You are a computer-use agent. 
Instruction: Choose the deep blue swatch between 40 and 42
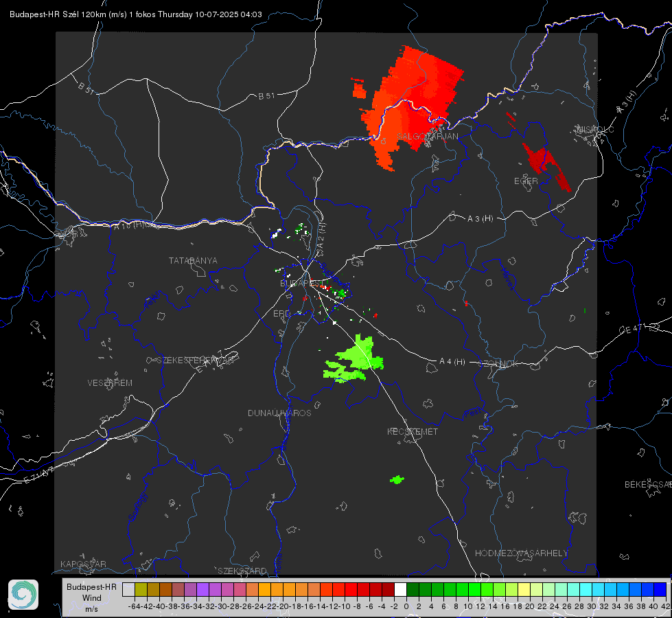click(x=660, y=590)
